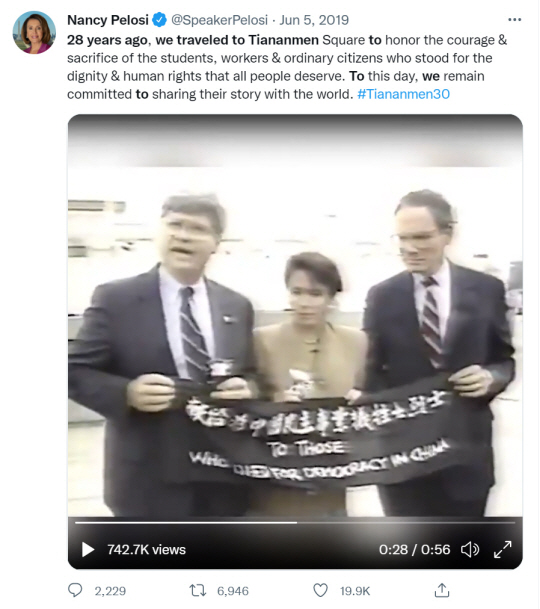Viewport: 540px width, 609px height.
Task: Open the three-dot more options menu
Action: coord(514,20)
